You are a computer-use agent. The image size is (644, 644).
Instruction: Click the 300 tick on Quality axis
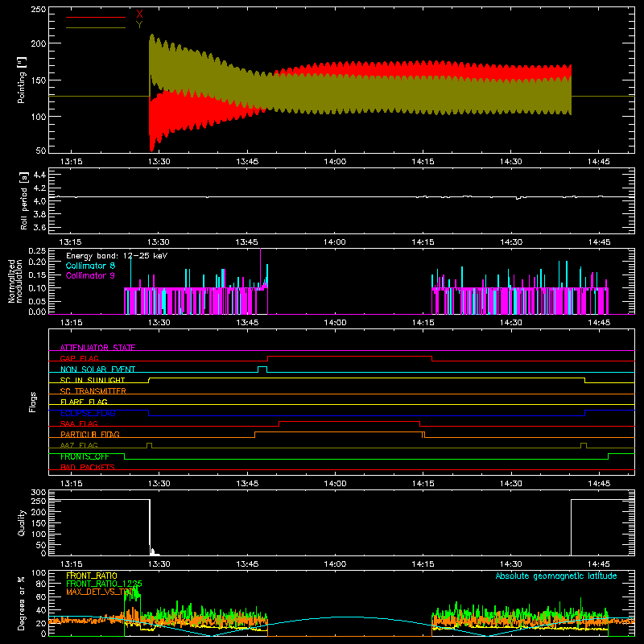[x=39, y=493]
